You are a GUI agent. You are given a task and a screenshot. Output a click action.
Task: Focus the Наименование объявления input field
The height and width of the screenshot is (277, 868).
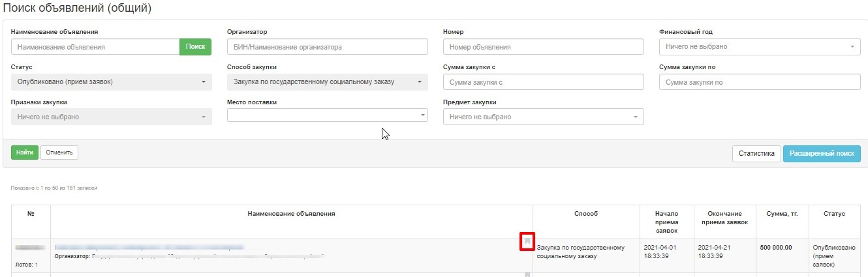pyautogui.click(x=95, y=47)
